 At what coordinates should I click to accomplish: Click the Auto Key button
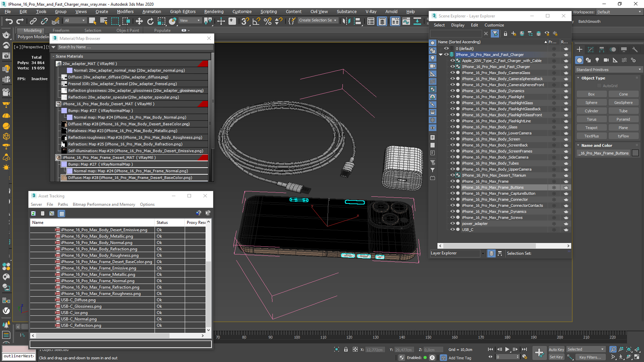click(556, 350)
